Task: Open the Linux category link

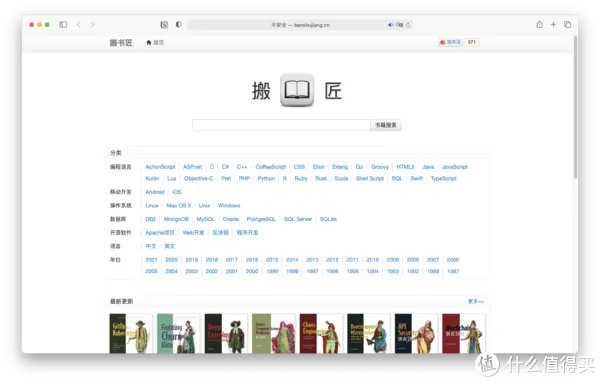Action: pos(152,206)
